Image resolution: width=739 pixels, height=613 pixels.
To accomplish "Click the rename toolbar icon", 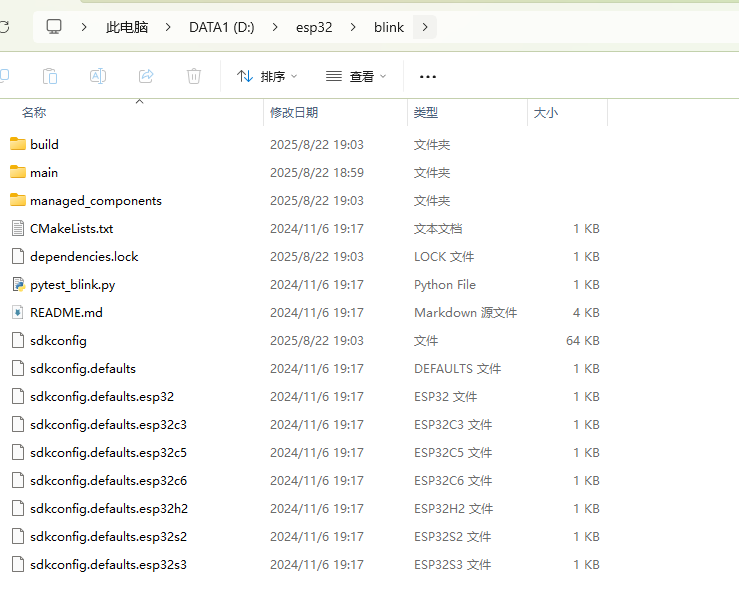I will coord(98,76).
